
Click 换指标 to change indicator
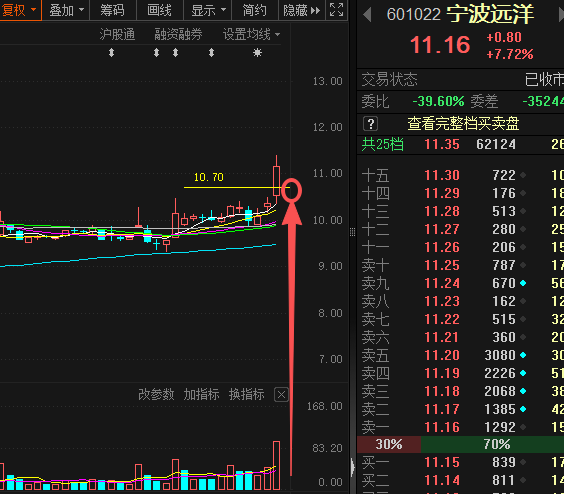tap(247, 395)
